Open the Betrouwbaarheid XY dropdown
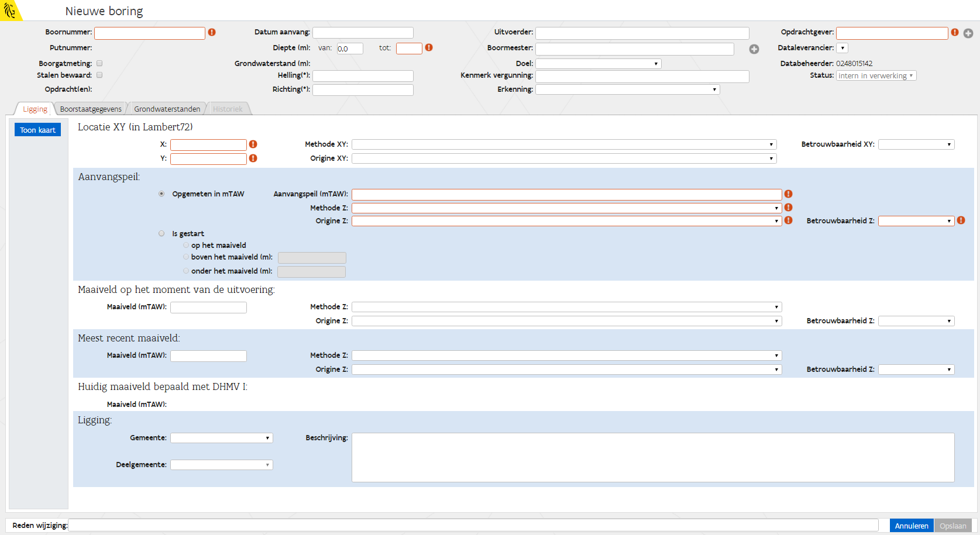The height and width of the screenshot is (535, 980). (x=916, y=144)
